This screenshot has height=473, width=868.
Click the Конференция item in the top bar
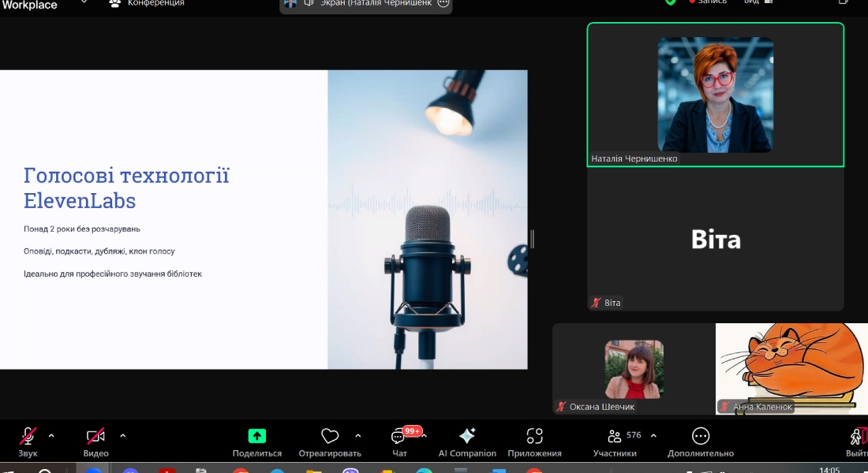[148, 3]
